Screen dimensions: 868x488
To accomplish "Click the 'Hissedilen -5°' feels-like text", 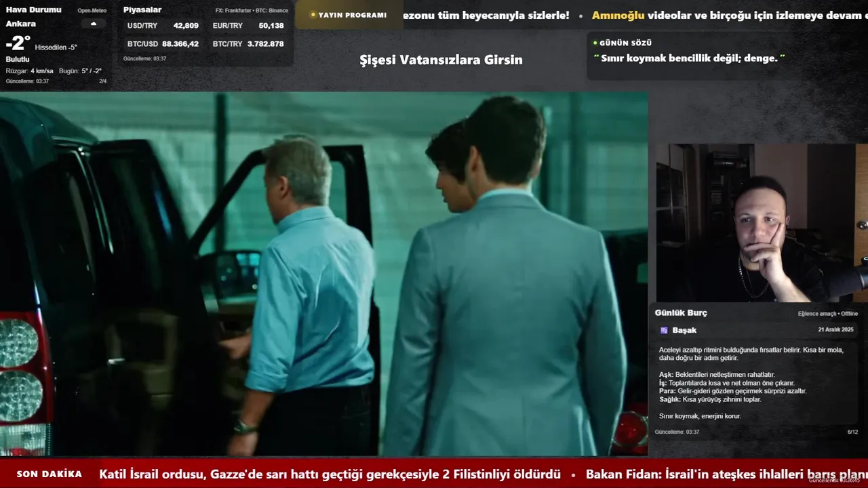I will tap(56, 47).
